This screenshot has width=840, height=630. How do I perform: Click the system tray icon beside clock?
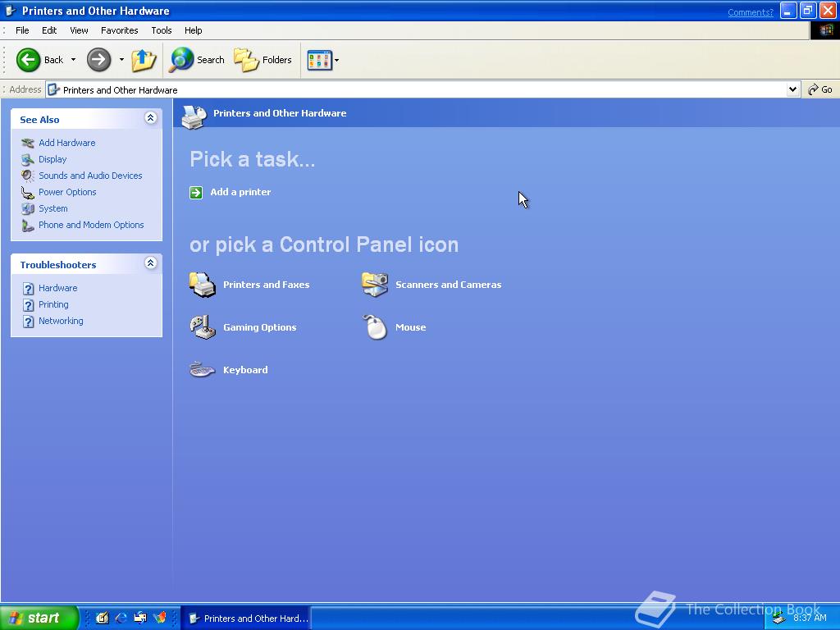tap(778, 619)
